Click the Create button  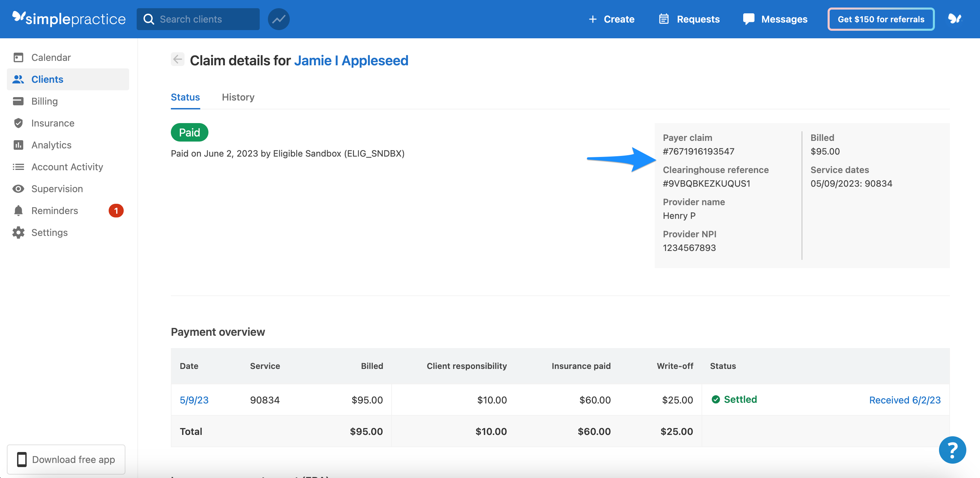611,19
